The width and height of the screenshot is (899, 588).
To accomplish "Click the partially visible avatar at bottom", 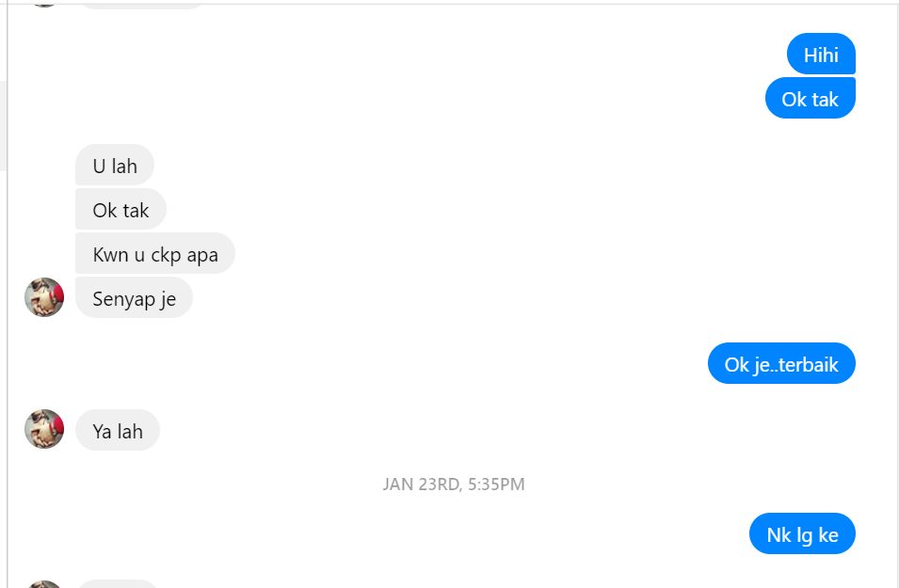I will click(44, 584).
